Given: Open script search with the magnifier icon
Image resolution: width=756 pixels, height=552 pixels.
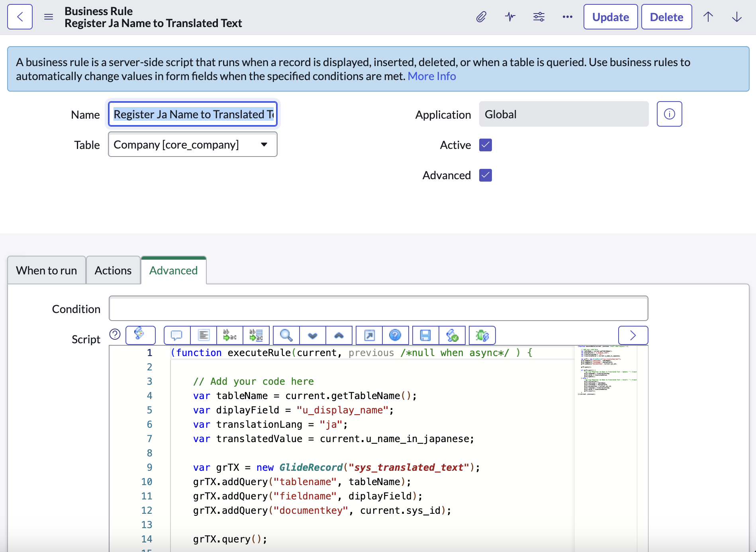Looking at the screenshot, I should [x=285, y=335].
